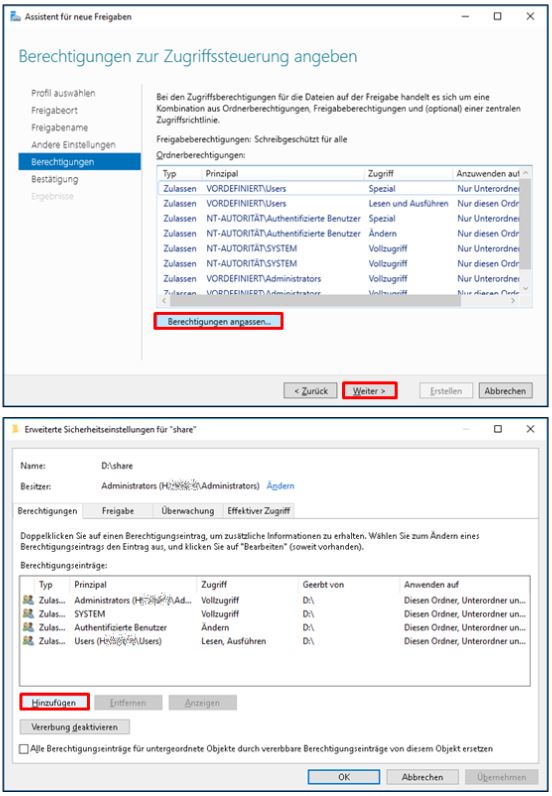The height and width of the screenshot is (796, 552).
Task: Select VORDEFINIERT\Users row with Lesen und Ausführen
Action: [x=339, y=204]
